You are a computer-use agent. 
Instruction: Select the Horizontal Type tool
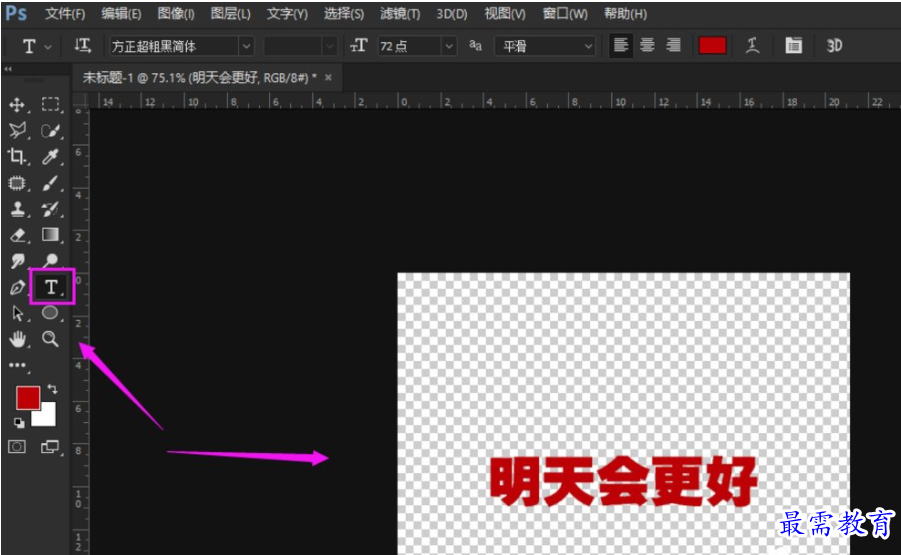click(x=52, y=287)
